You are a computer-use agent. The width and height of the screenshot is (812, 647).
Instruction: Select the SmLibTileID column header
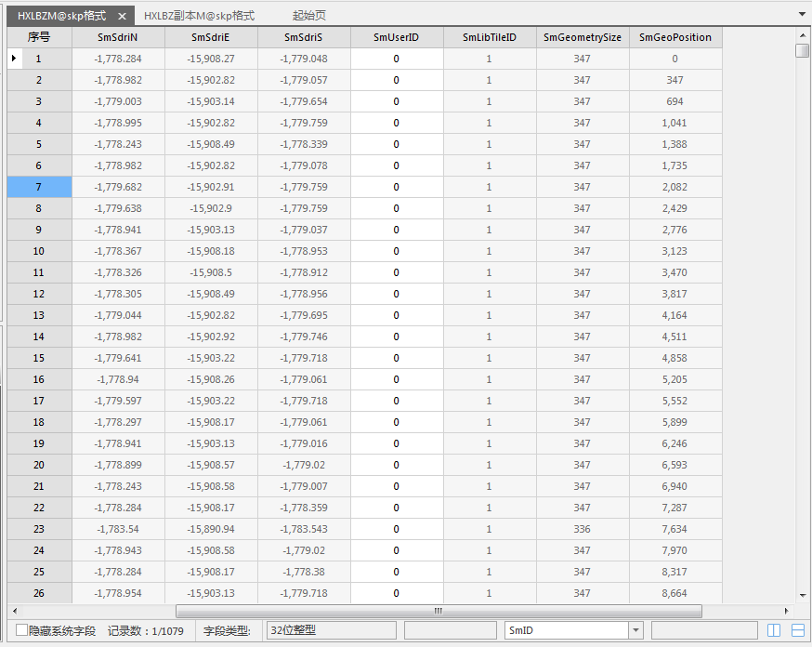point(490,37)
